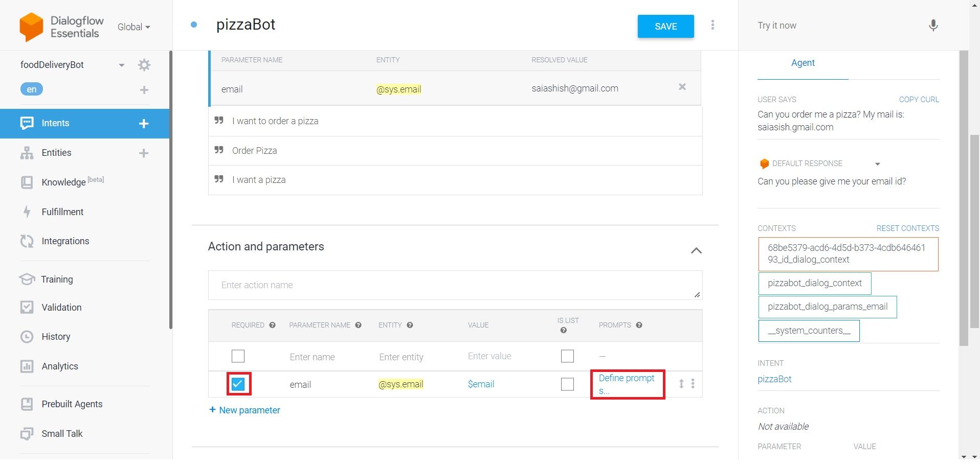This screenshot has width=980, height=466.
Task: Click the microphone in Try it now
Action: (933, 25)
